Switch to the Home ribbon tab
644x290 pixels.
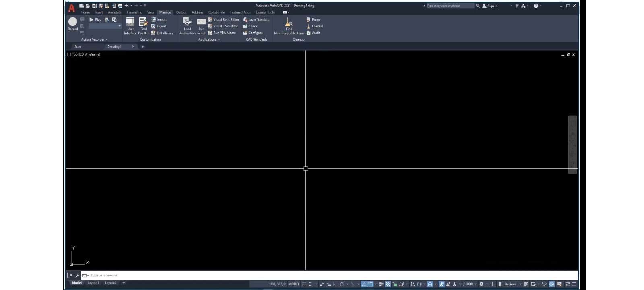pos(85,12)
